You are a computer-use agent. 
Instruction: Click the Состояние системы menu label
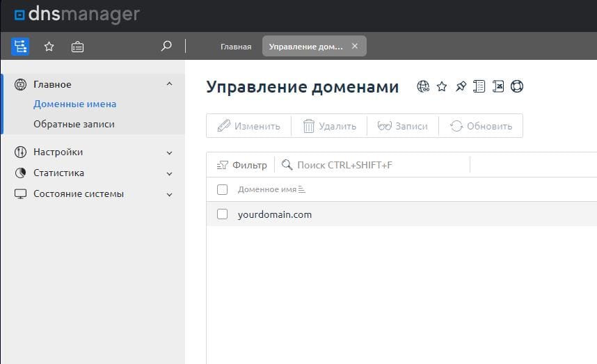click(x=79, y=193)
